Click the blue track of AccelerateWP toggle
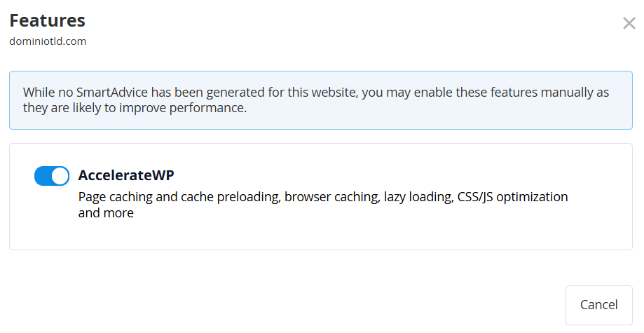The height and width of the screenshot is (333, 644). [43, 176]
